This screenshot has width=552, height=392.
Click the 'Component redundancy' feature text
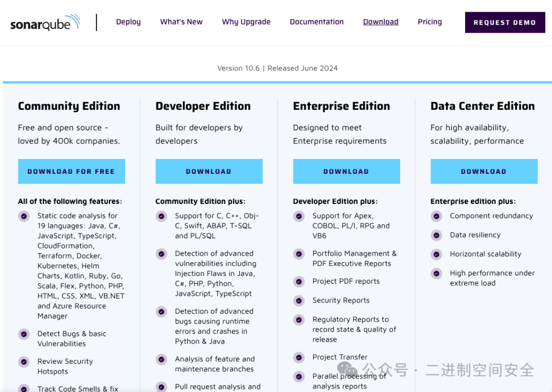[492, 216]
